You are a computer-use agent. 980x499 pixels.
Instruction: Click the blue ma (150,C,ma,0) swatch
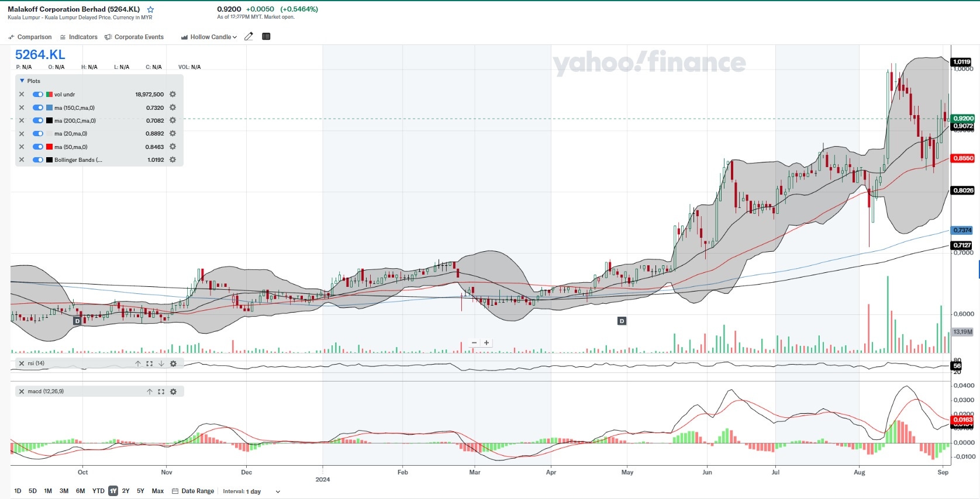[x=50, y=108]
